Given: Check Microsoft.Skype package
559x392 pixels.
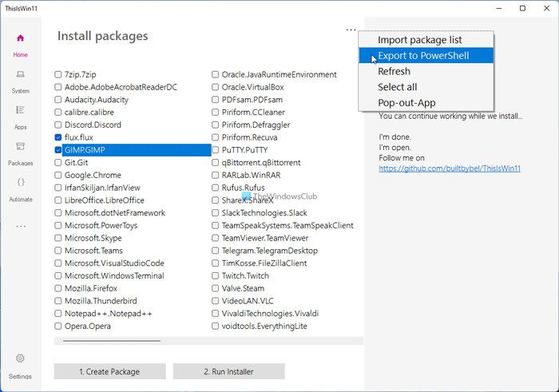Looking at the screenshot, I should 58,238.
